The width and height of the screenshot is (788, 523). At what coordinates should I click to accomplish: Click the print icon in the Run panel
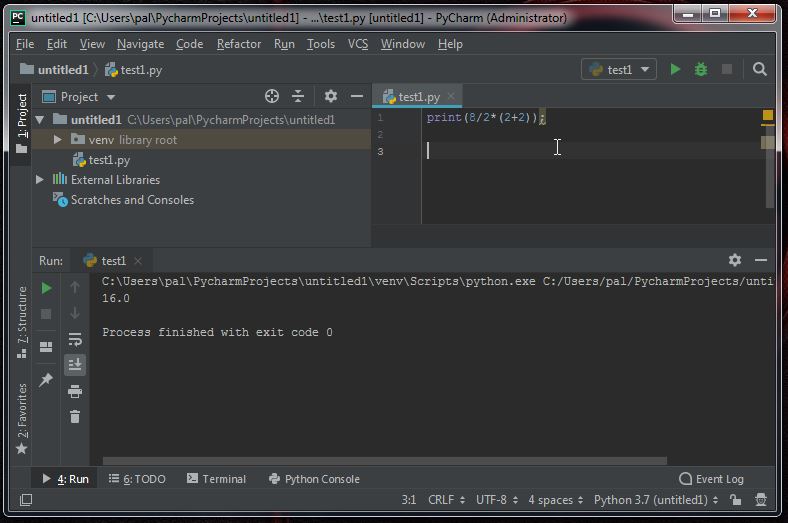(x=75, y=391)
